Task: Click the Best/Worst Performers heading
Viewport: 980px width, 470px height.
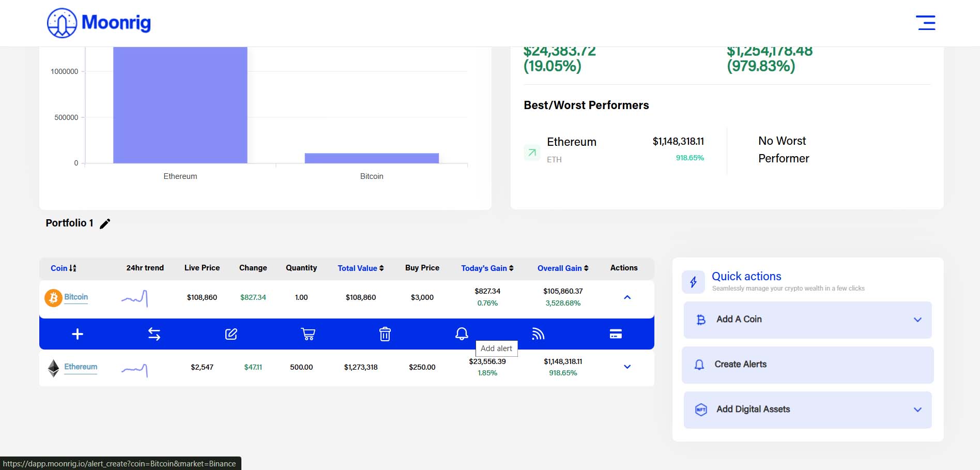Action: 586,105
